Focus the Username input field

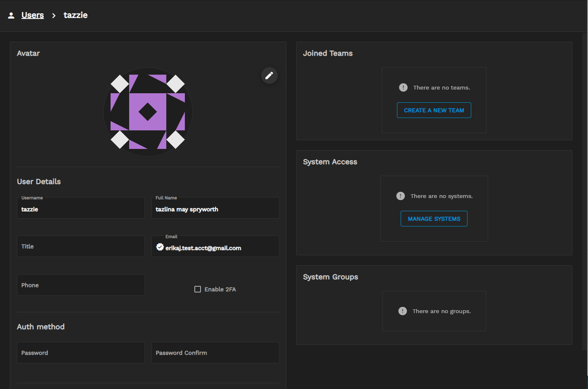click(81, 209)
